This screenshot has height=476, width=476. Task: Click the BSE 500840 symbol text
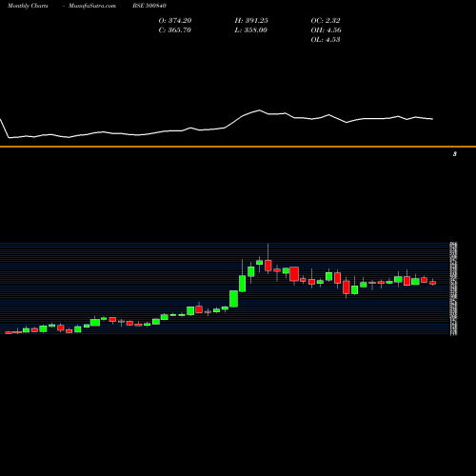(x=149, y=6)
